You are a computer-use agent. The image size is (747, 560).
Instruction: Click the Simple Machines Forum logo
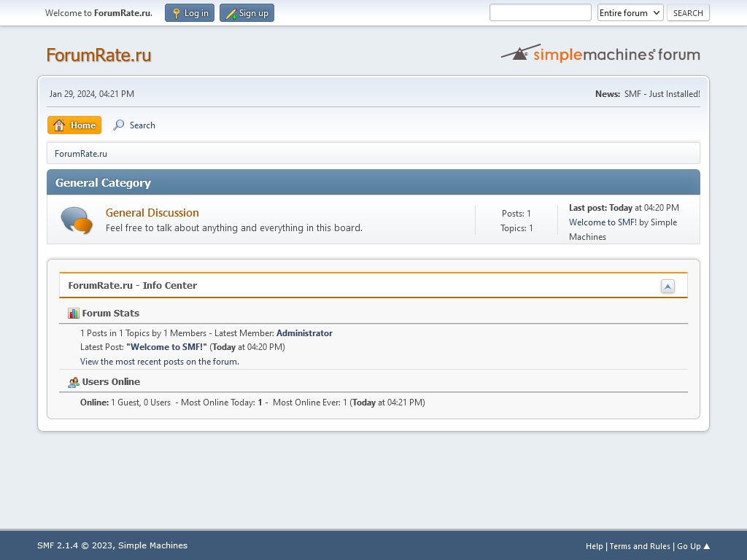click(600, 54)
